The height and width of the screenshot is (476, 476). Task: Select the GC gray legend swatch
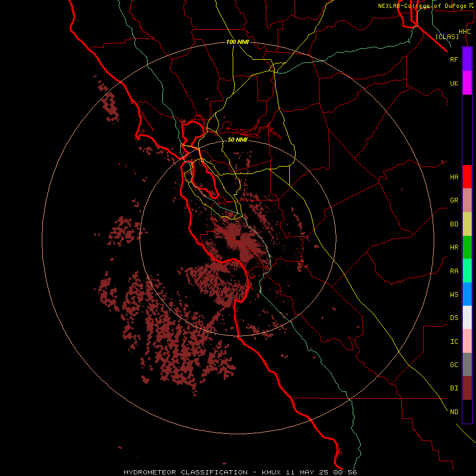[x=467, y=364]
